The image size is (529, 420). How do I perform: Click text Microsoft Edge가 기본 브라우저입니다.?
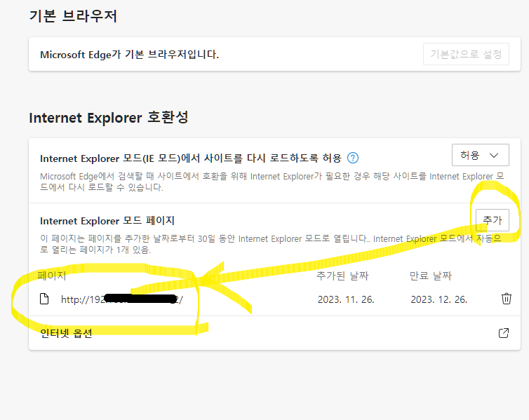(x=130, y=54)
